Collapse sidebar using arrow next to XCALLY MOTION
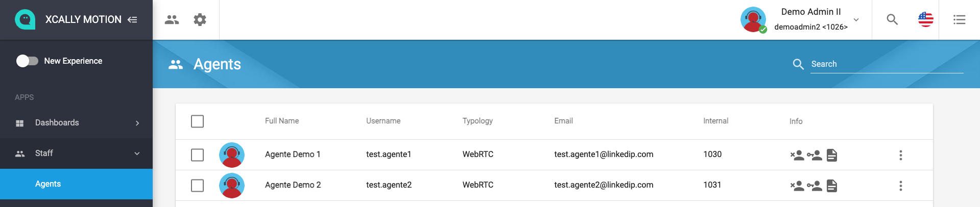This screenshot has height=207, width=980. pos(132,20)
